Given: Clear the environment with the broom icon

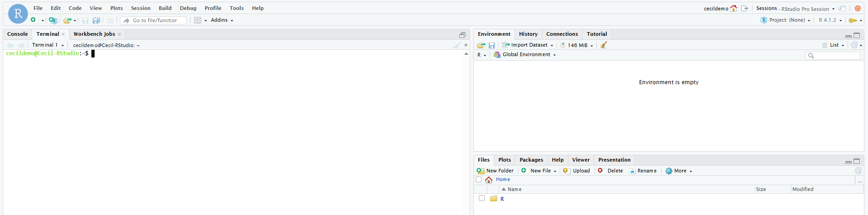Looking at the screenshot, I should click(603, 45).
